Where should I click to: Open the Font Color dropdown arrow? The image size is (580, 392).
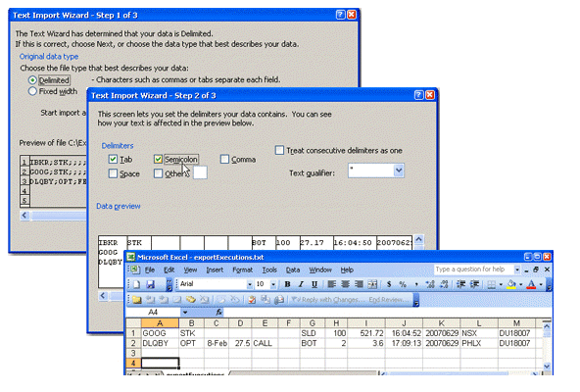[541, 284]
